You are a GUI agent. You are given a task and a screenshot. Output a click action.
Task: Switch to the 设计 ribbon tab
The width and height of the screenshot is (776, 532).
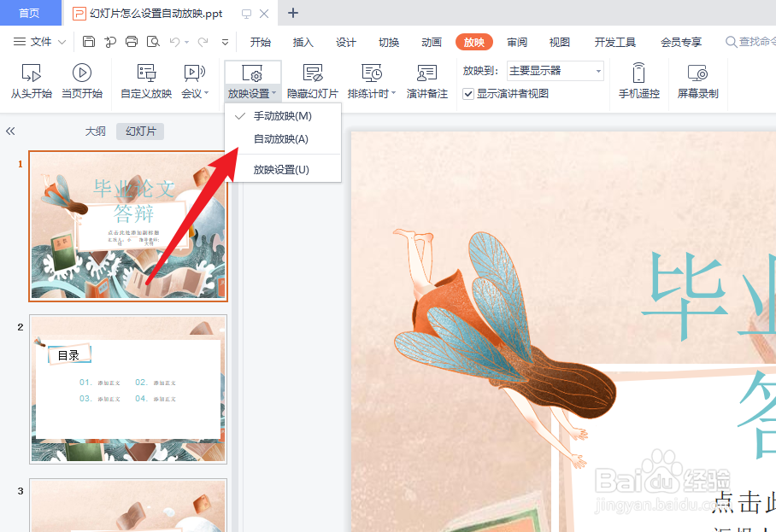pyautogui.click(x=345, y=43)
